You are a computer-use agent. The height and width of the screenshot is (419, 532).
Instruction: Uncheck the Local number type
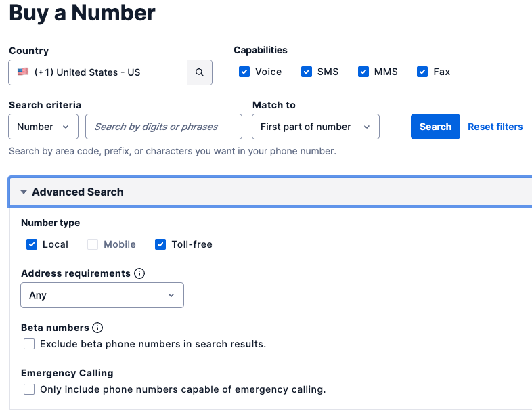[32, 244]
